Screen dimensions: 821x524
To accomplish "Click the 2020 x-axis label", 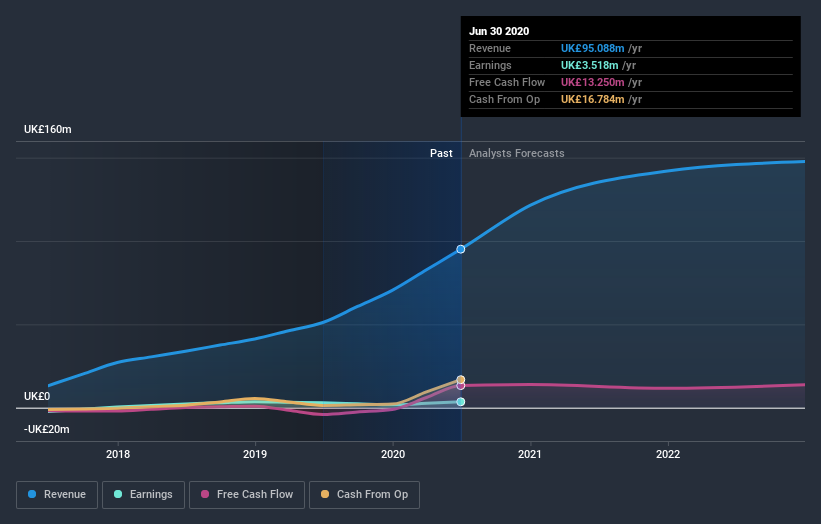I will pyautogui.click(x=393, y=454).
